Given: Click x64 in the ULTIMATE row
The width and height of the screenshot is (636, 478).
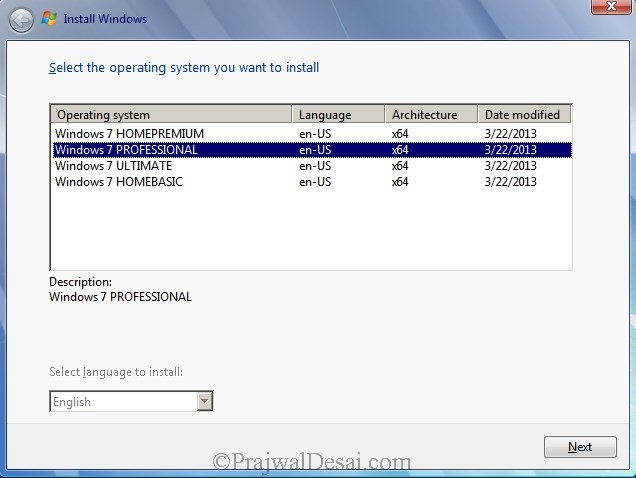Looking at the screenshot, I should tap(400, 166).
